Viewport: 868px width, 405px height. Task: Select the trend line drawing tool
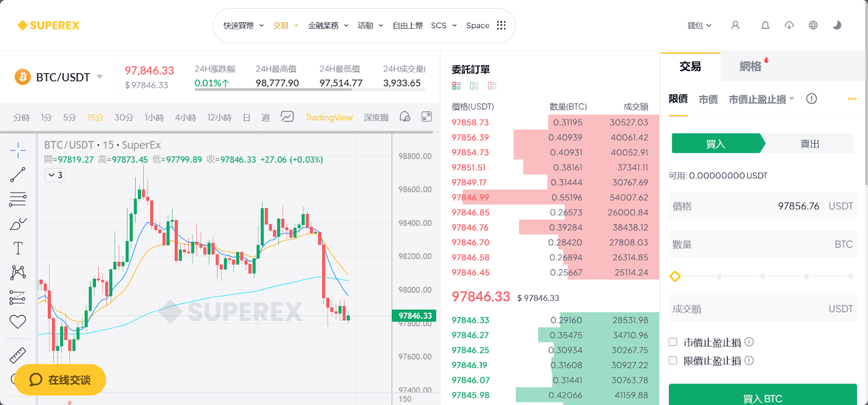pyautogui.click(x=18, y=175)
